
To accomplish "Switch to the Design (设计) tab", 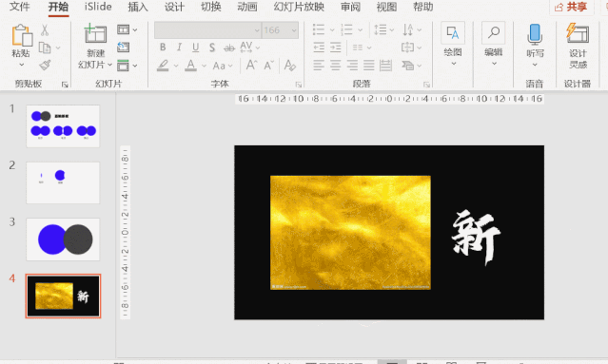I will [174, 7].
